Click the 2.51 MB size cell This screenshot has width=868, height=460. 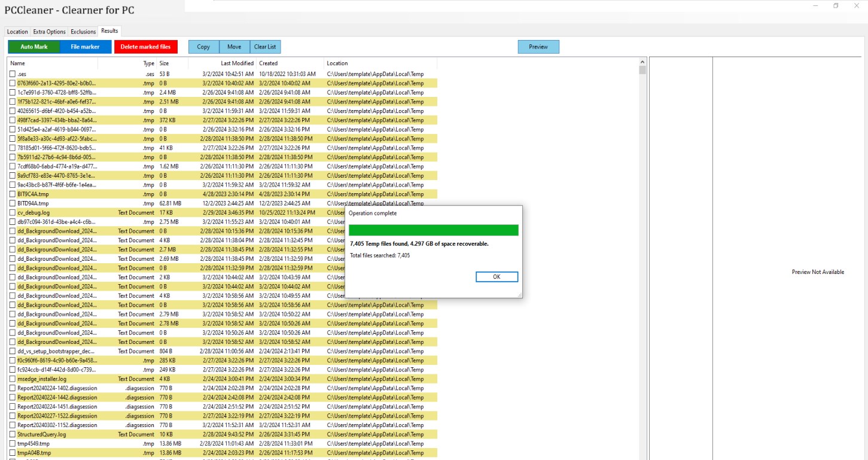169,102
